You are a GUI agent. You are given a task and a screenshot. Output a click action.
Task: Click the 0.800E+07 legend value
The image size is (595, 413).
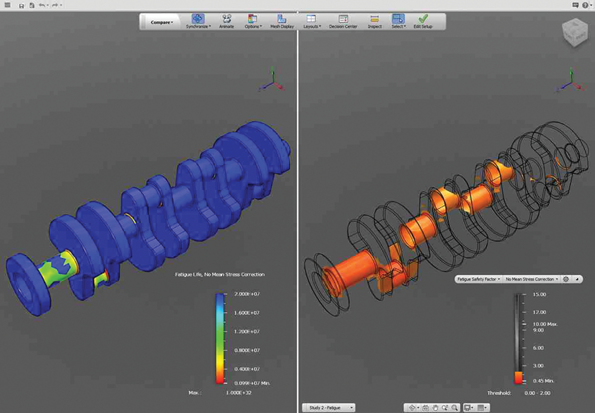[247, 350]
